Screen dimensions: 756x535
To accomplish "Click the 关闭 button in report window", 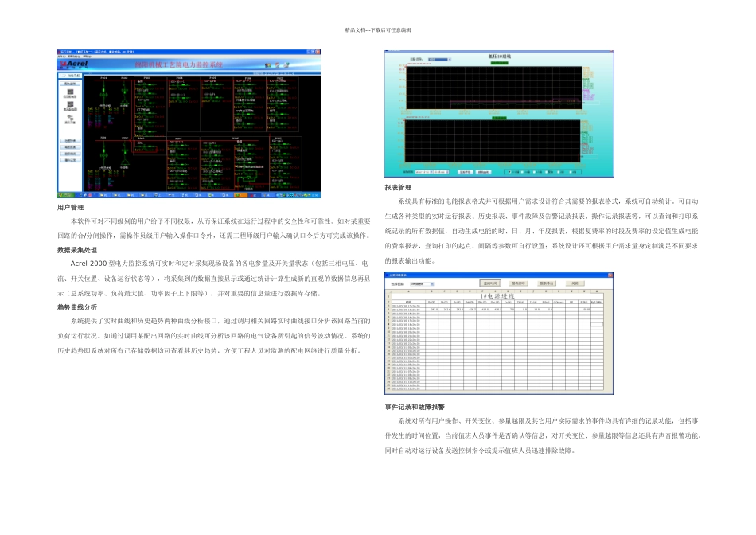I will tap(575, 283).
